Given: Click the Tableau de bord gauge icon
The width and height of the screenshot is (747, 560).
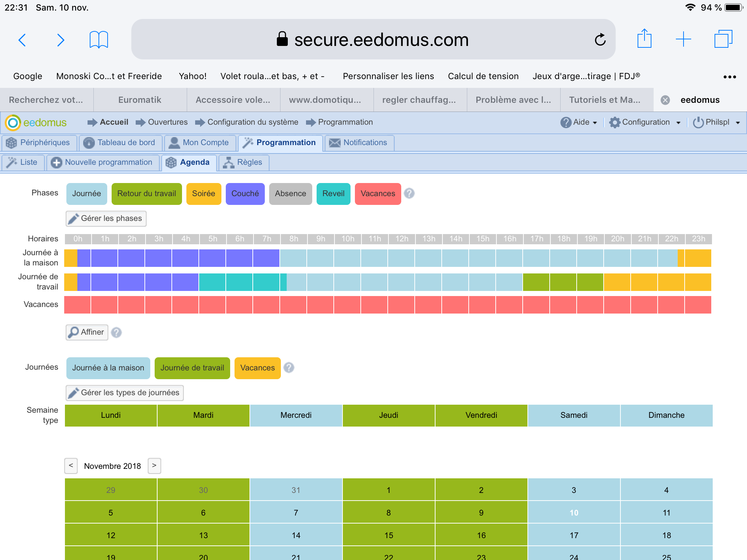Looking at the screenshot, I should tap(89, 143).
